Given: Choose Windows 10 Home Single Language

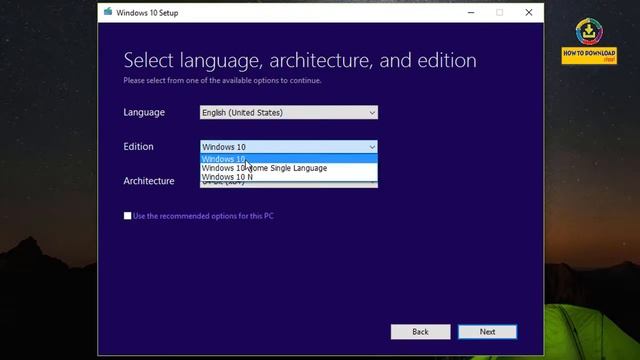Looking at the screenshot, I should click(x=289, y=168).
